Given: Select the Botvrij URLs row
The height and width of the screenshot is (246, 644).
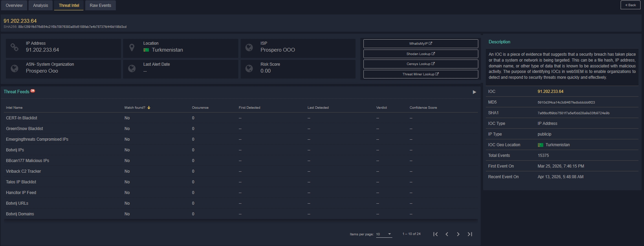Looking at the screenshot, I should [x=241, y=203].
